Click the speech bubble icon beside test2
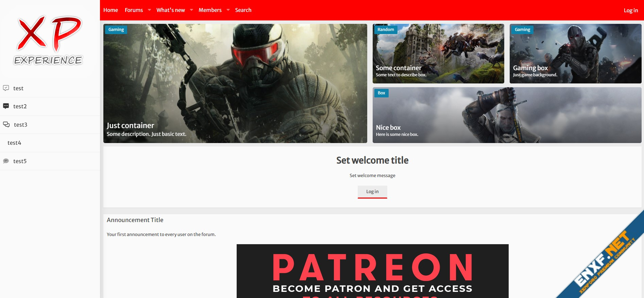The height and width of the screenshot is (298, 644). (6, 106)
